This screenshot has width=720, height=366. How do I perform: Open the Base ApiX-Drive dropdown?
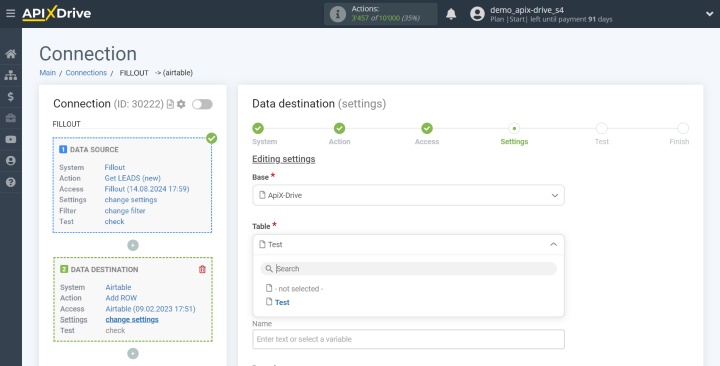click(x=408, y=195)
